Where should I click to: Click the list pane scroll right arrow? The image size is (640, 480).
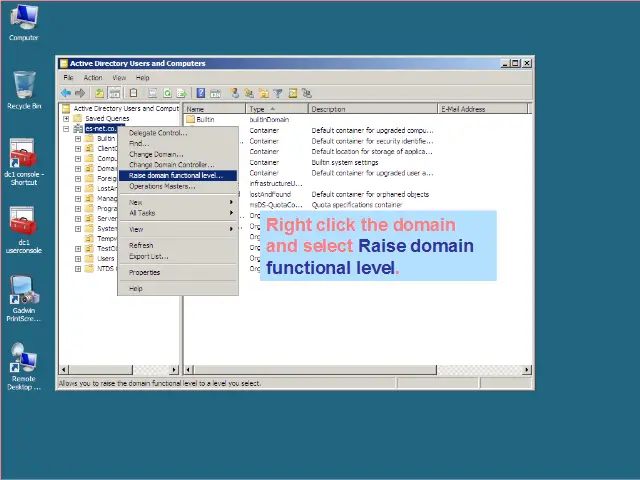point(527,370)
